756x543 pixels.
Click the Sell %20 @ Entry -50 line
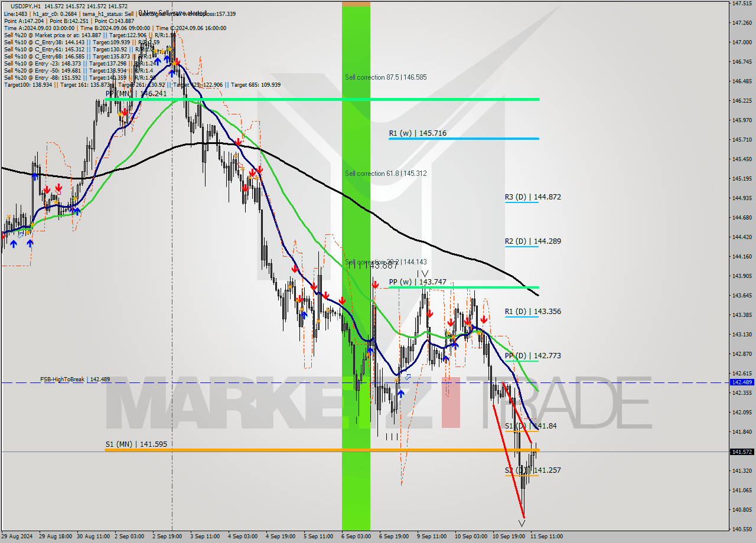(79, 70)
